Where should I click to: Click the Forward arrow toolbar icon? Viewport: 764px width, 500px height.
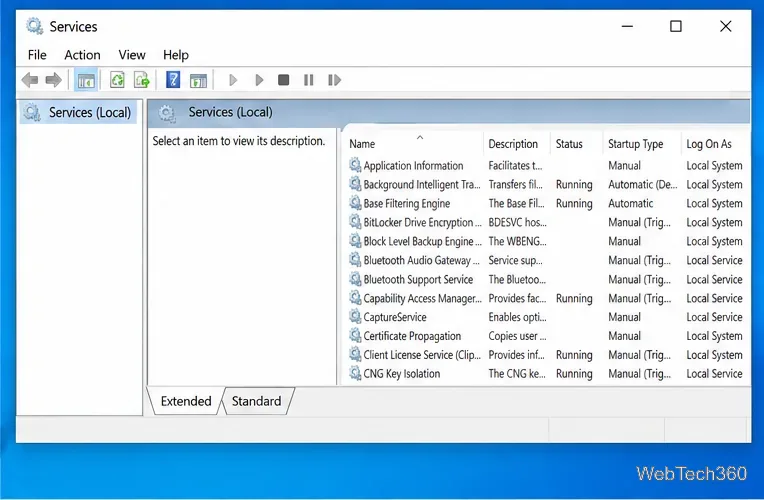coord(54,80)
